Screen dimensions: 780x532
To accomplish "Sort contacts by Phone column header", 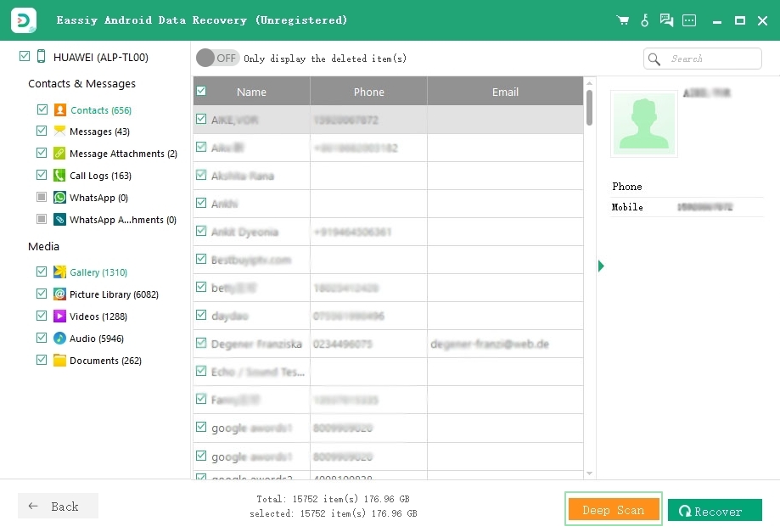I will tap(368, 92).
